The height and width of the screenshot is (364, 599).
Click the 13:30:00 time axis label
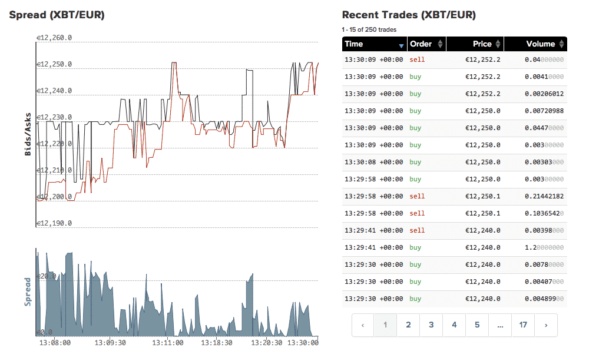click(x=303, y=343)
